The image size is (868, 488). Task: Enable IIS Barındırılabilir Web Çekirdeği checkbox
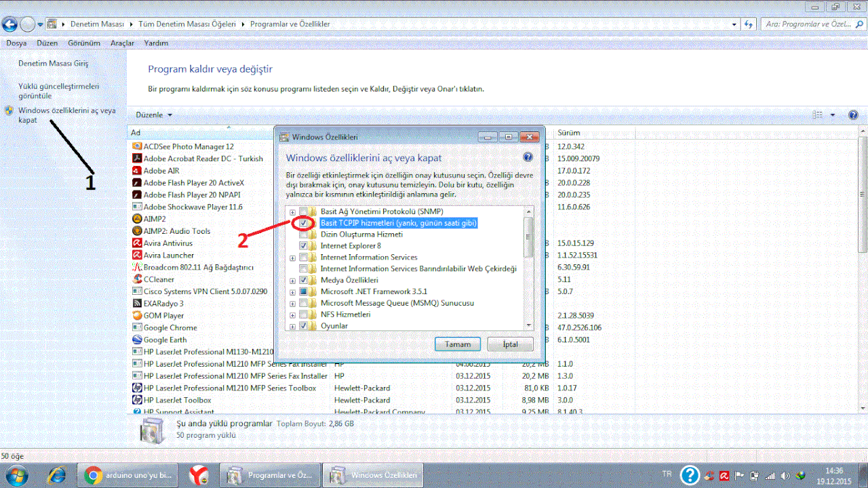[303, 269]
